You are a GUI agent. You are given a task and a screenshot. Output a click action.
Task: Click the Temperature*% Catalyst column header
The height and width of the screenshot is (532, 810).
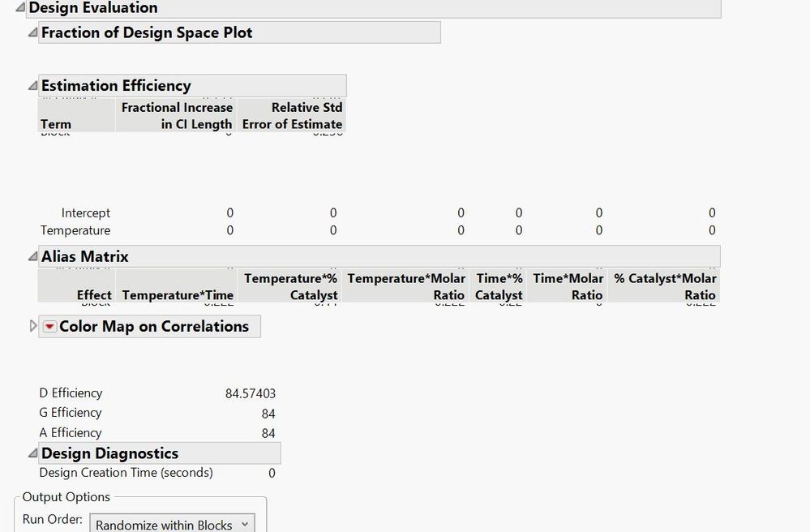290,287
